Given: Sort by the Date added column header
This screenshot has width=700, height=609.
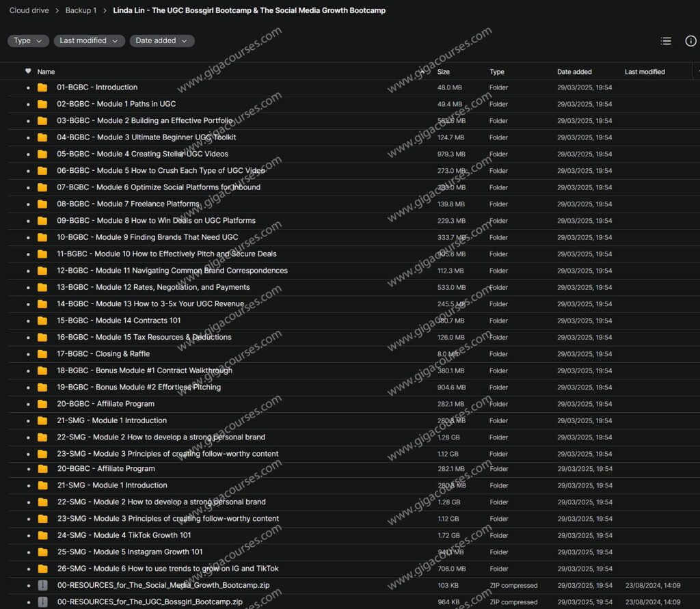Looking at the screenshot, I should click(x=574, y=72).
